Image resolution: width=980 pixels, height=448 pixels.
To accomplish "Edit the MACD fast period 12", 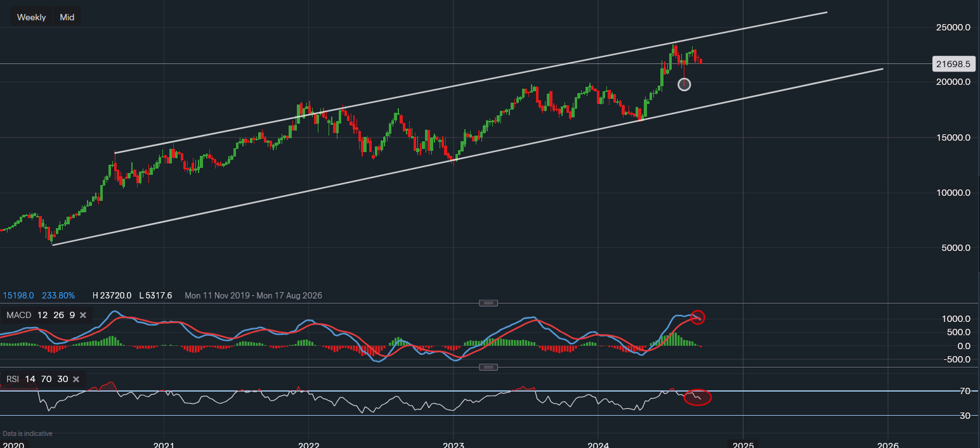I will point(42,315).
